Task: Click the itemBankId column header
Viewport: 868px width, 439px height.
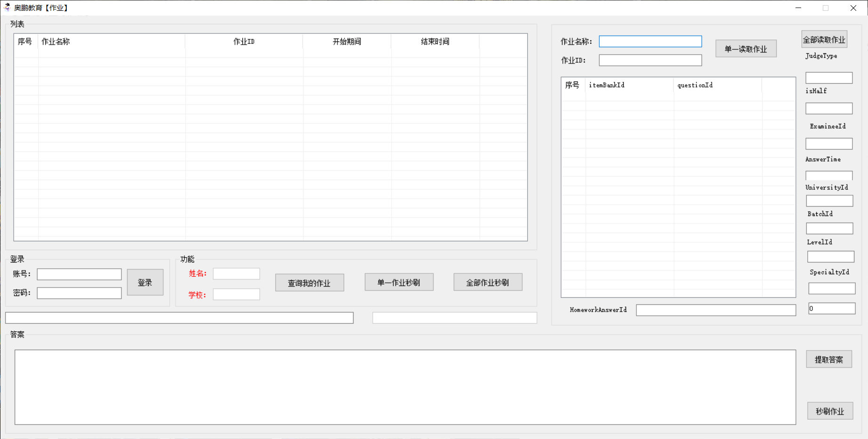Action: click(x=629, y=85)
